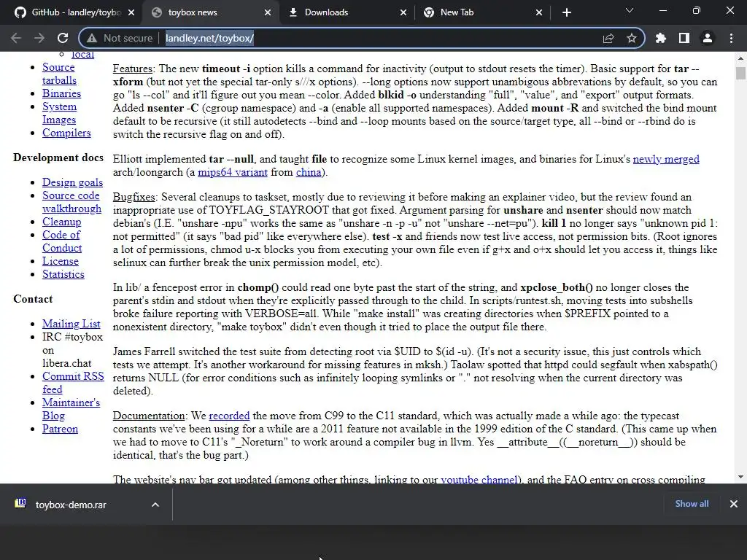This screenshot has width=747, height=560.
Task: Open the Binaries link
Action: (61, 93)
